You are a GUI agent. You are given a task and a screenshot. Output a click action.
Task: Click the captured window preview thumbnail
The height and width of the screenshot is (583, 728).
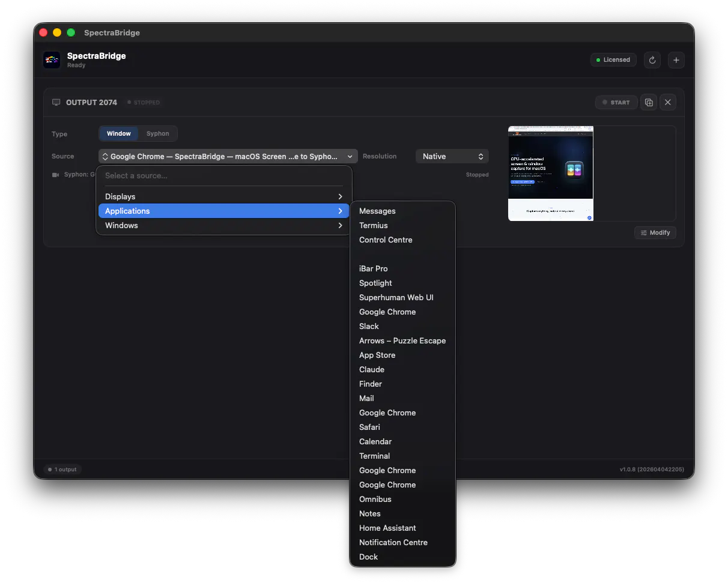[551, 174]
